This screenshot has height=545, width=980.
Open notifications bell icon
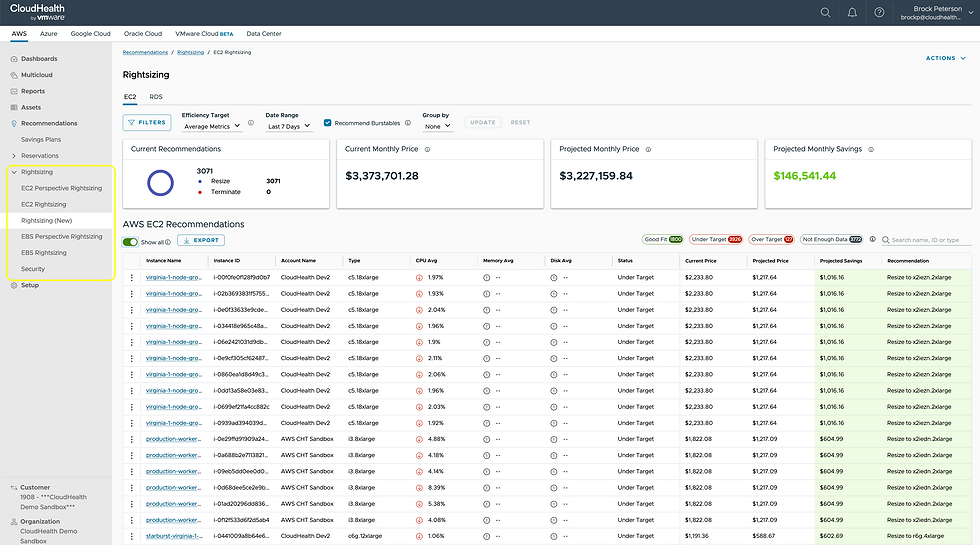[x=852, y=12]
